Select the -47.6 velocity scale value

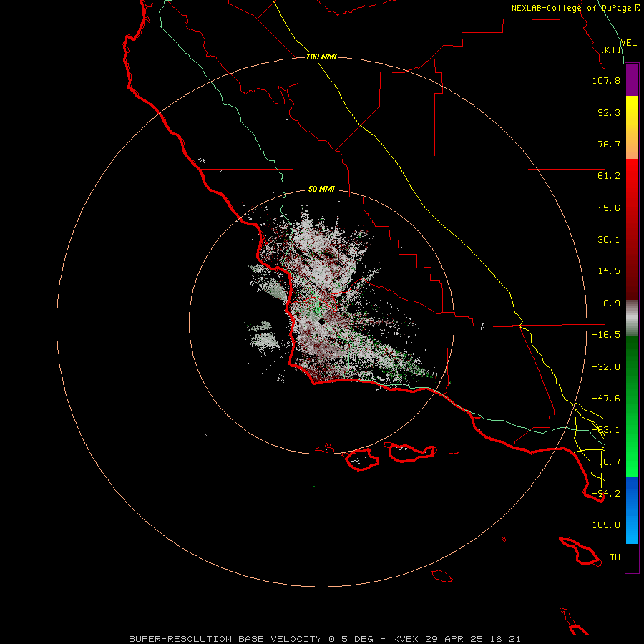(x=606, y=399)
